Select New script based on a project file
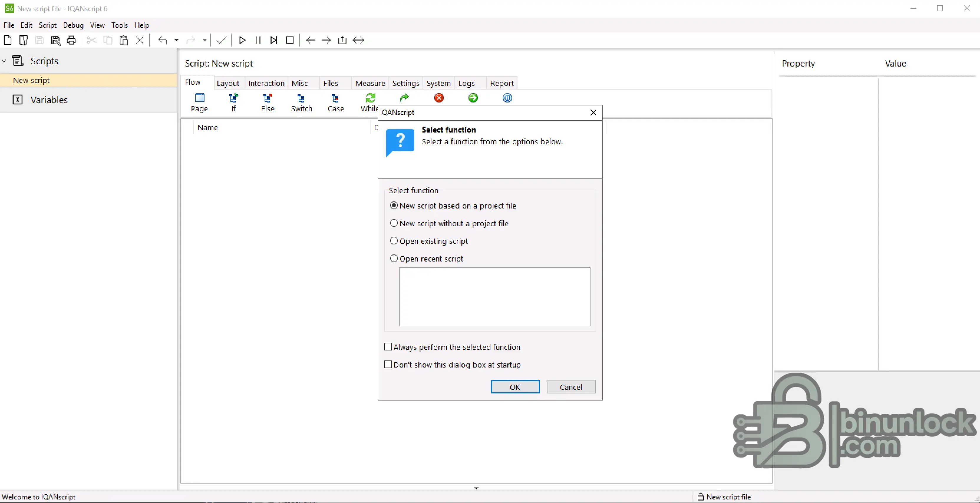The height and width of the screenshot is (503, 980). click(453, 206)
